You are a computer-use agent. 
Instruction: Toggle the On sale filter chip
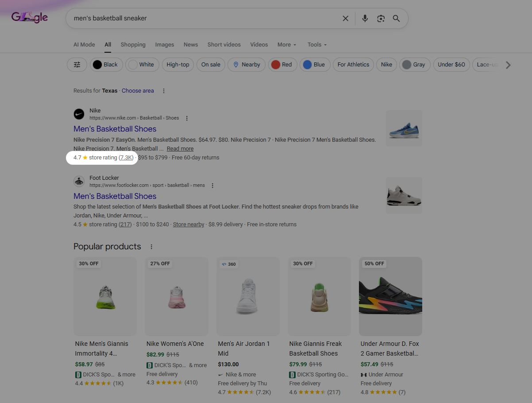tap(211, 65)
